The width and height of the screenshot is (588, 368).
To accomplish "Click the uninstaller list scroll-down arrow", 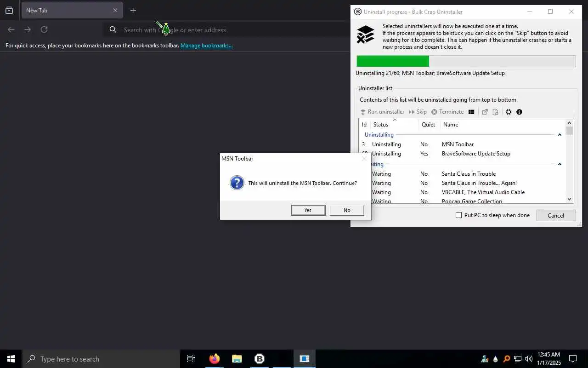I will click(x=570, y=199).
